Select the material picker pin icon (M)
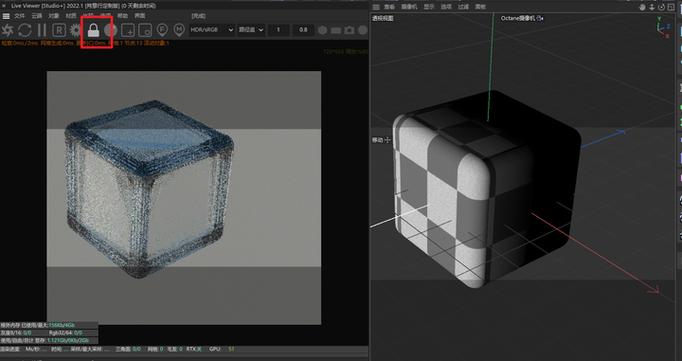 pos(179,30)
